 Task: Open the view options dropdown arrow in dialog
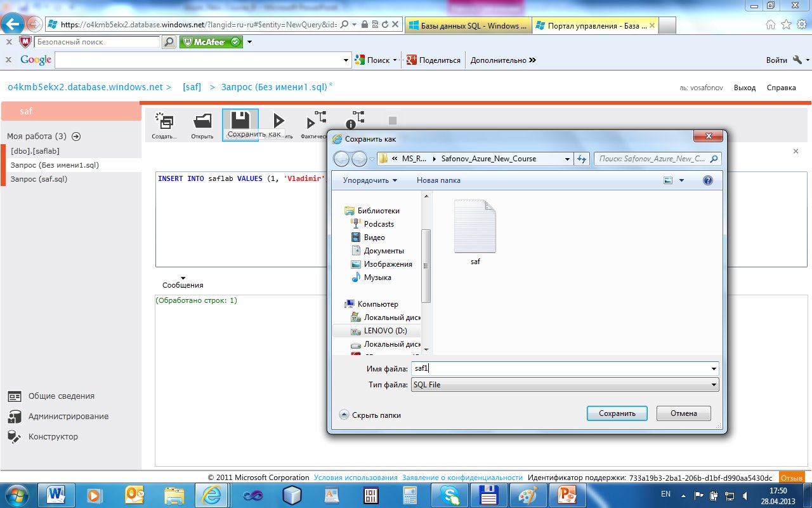[682, 180]
